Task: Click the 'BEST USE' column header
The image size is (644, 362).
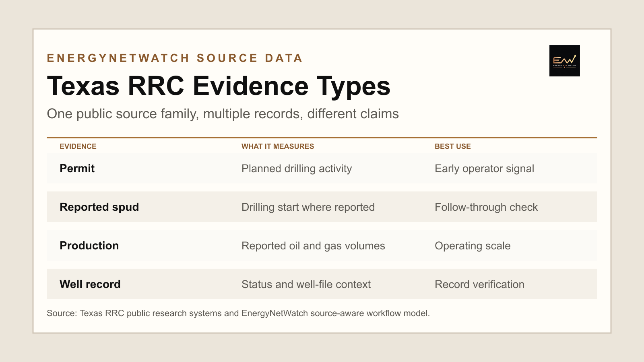Action: point(453,146)
